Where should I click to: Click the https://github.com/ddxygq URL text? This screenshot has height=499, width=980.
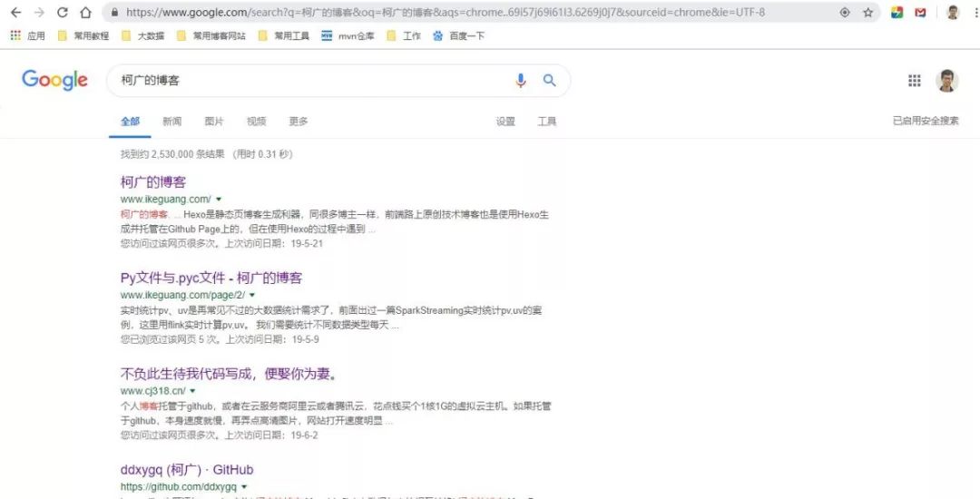[178, 486]
